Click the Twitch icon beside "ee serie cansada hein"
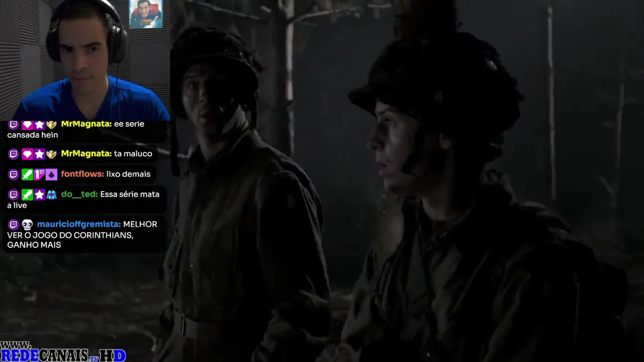 14,124
